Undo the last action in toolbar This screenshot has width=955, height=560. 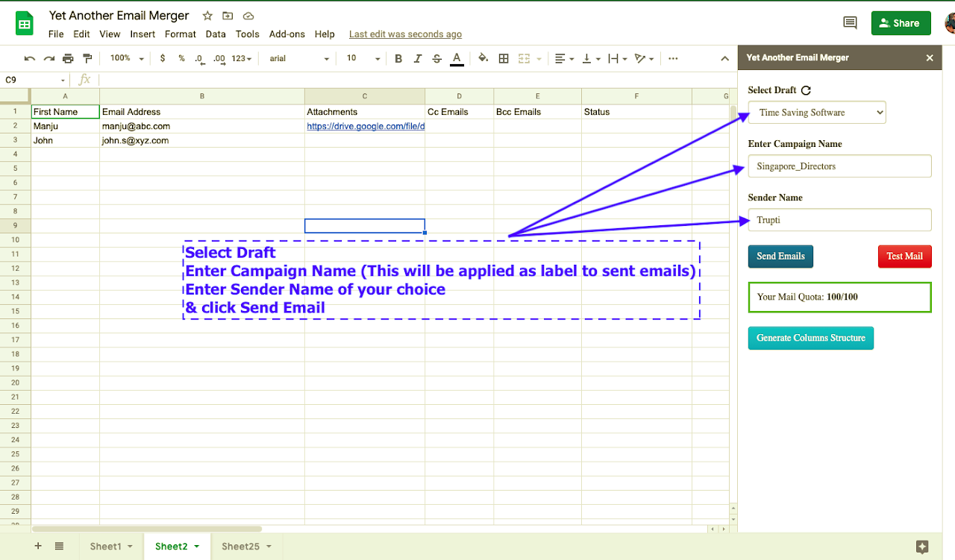[30, 58]
